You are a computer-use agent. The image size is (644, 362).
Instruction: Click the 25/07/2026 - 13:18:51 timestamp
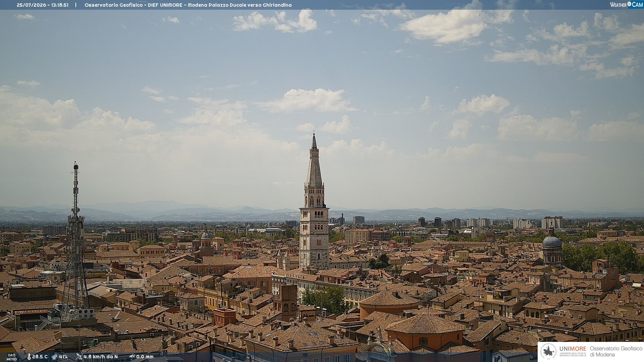coord(43,5)
